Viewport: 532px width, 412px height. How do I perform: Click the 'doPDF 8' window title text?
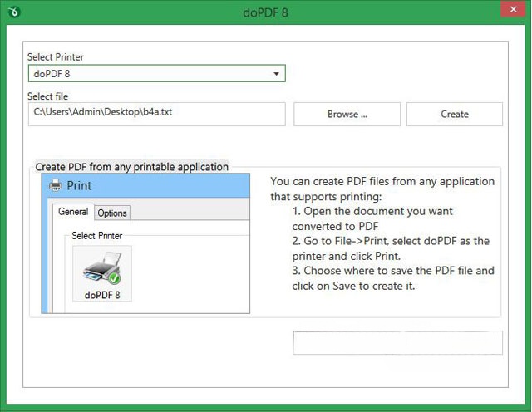[266, 13]
